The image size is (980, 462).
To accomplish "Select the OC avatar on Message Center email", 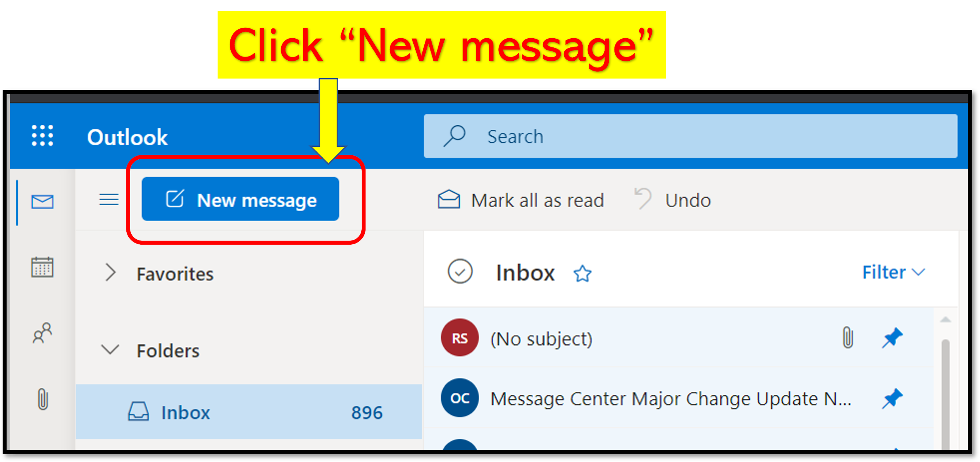I will point(460,398).
